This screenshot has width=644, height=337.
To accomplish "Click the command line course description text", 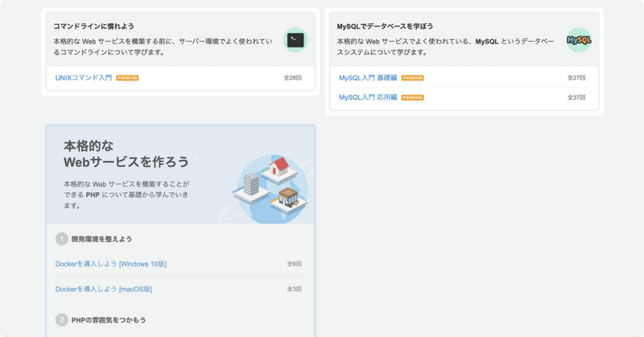I will (163, 47).
